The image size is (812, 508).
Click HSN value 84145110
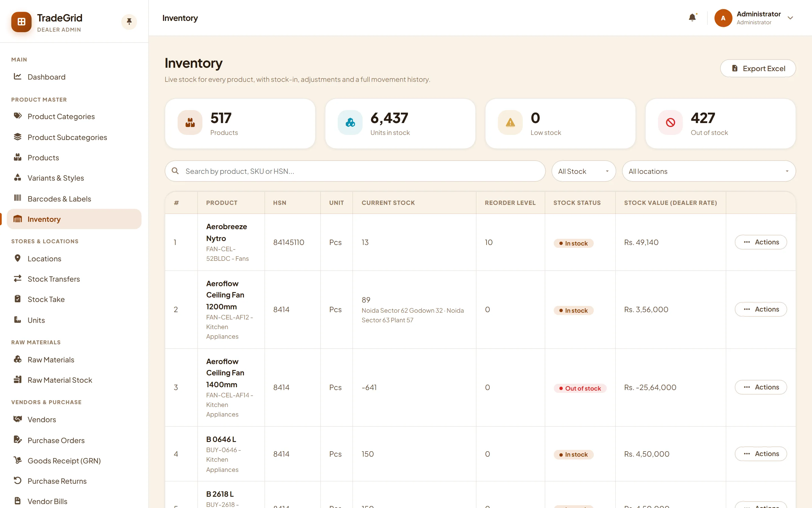click(288, 242)
